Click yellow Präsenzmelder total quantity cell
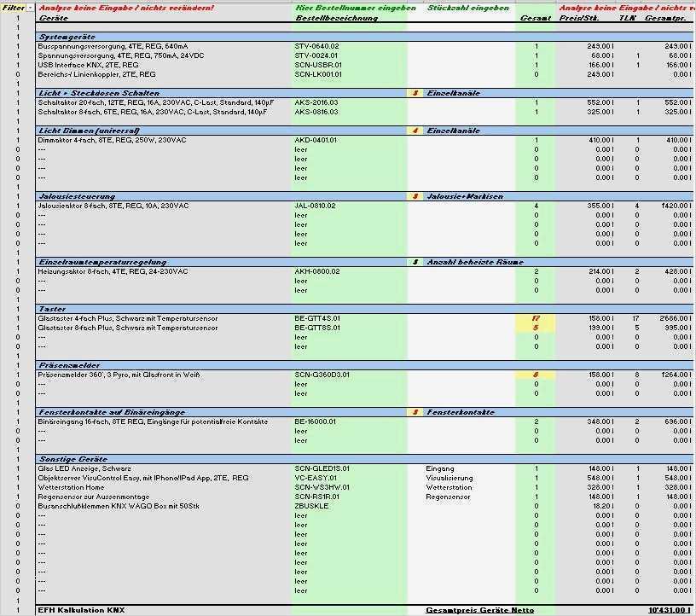696x616 pixels. click(536, 375)
